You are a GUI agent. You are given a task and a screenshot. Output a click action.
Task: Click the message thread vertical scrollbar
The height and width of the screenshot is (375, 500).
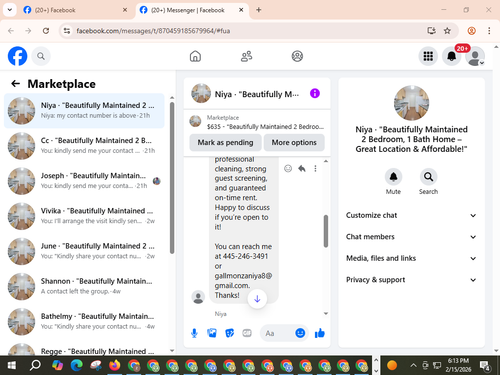pos(326,231)
